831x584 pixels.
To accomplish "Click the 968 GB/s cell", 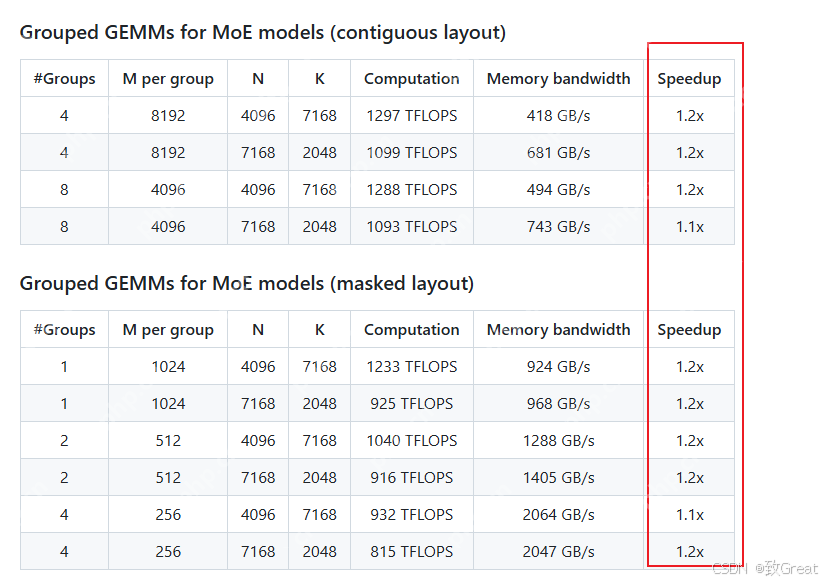I will click(558, 404).
